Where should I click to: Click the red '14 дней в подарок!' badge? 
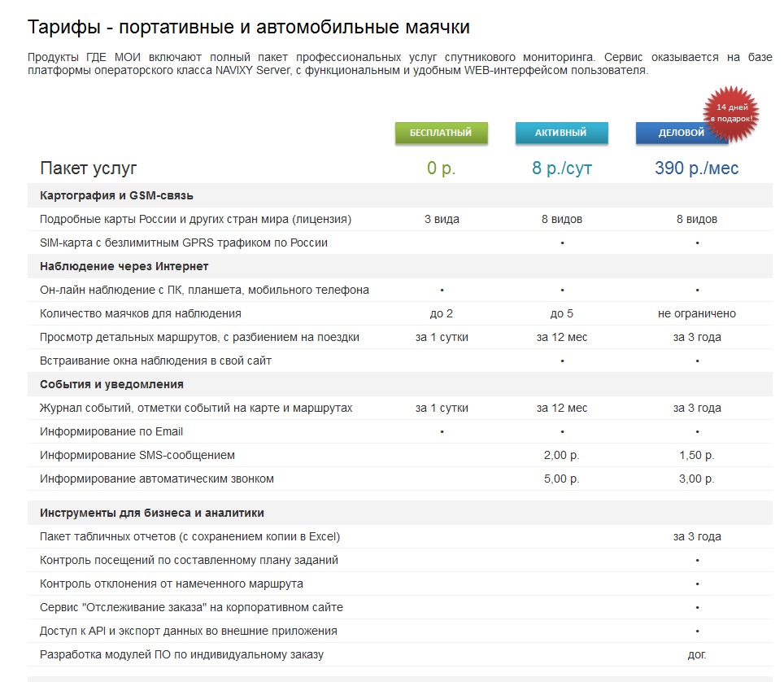[730, 112]
